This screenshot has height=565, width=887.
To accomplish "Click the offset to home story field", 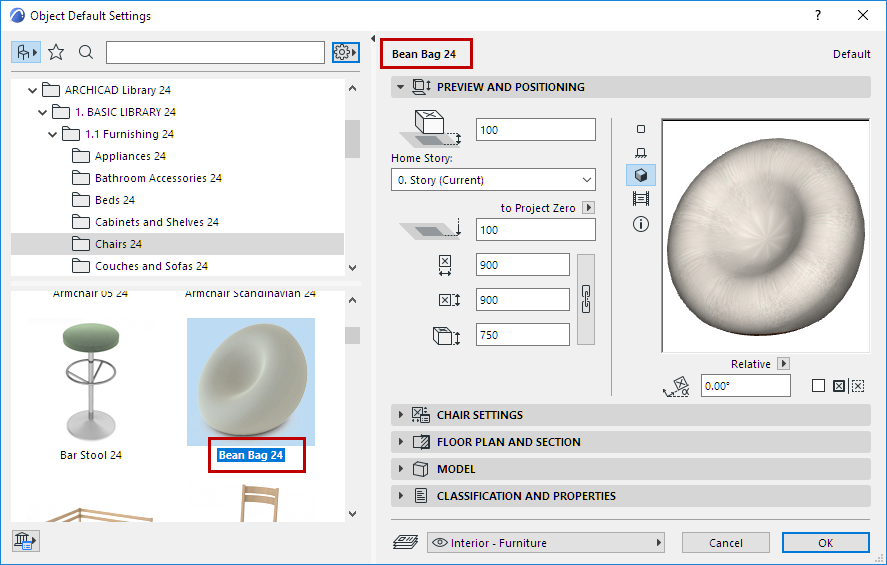I will click(536, 130).
